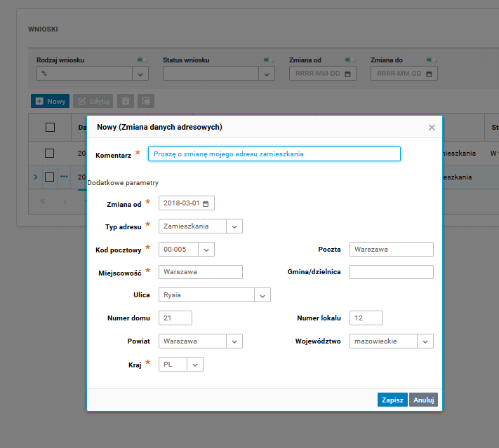
Task: Open the Typ adresu dropdown
Action: click(x=235, y=226)
